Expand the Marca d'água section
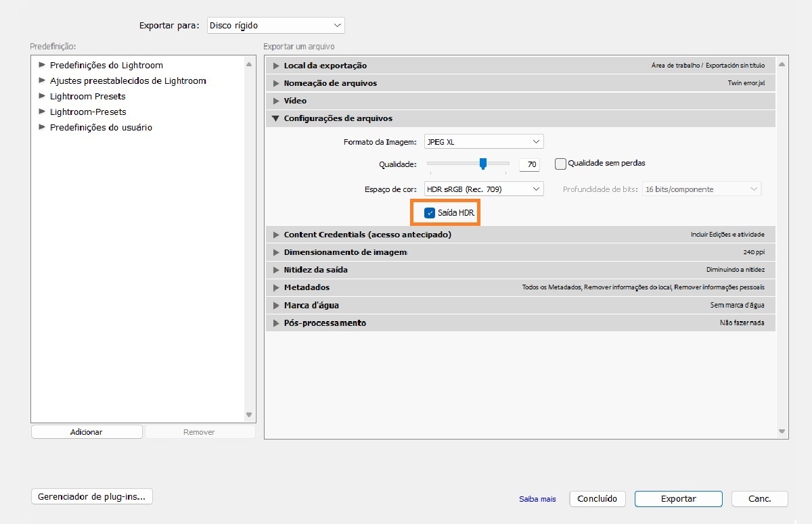Viewport: 812px width, 524px height. coord(276,305)
